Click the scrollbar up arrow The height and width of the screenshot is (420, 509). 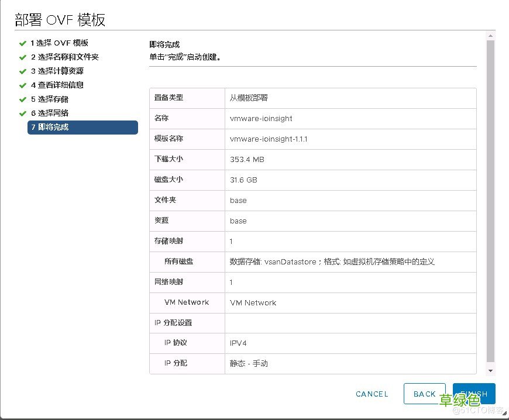(490, 36)
